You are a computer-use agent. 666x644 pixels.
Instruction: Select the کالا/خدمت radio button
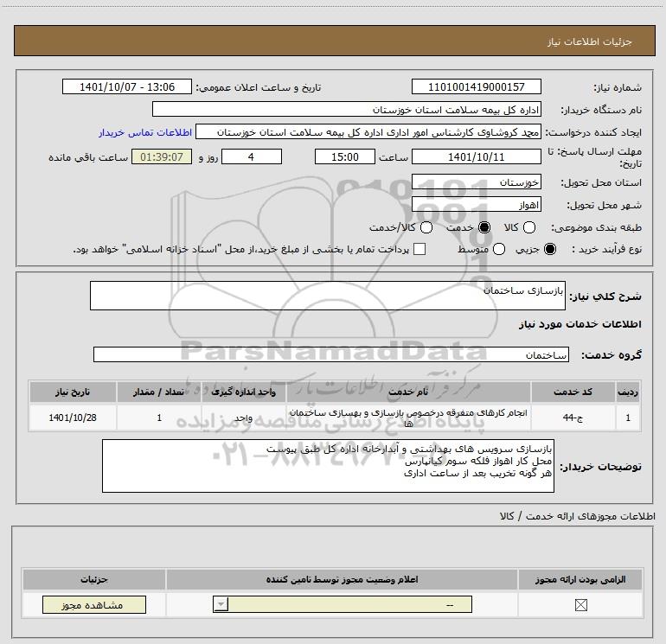[x=426, y=227]
